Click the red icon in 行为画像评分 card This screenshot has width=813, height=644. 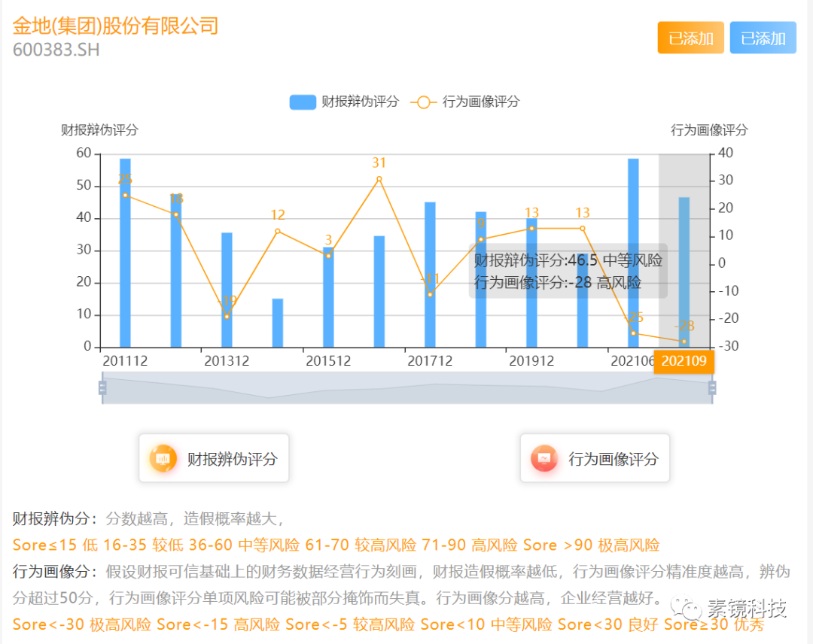544,458
